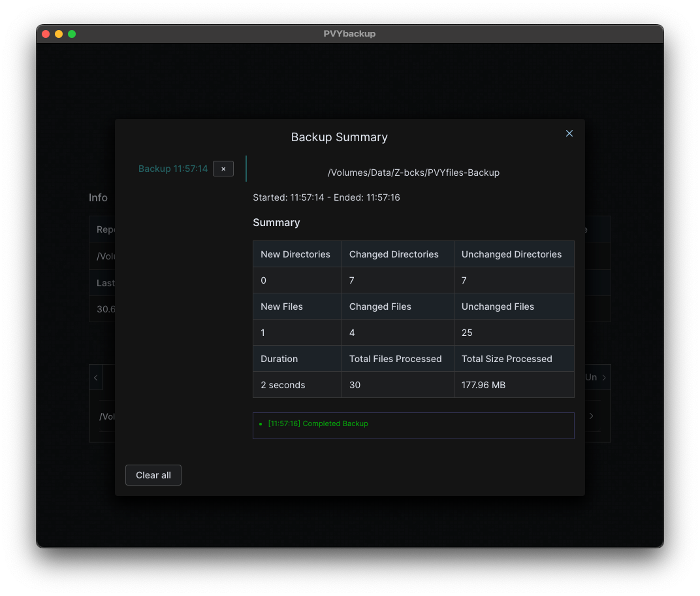This screenshot has width=700, height=596.
Task: Click the Info heading in background
Action: [98, 197]
